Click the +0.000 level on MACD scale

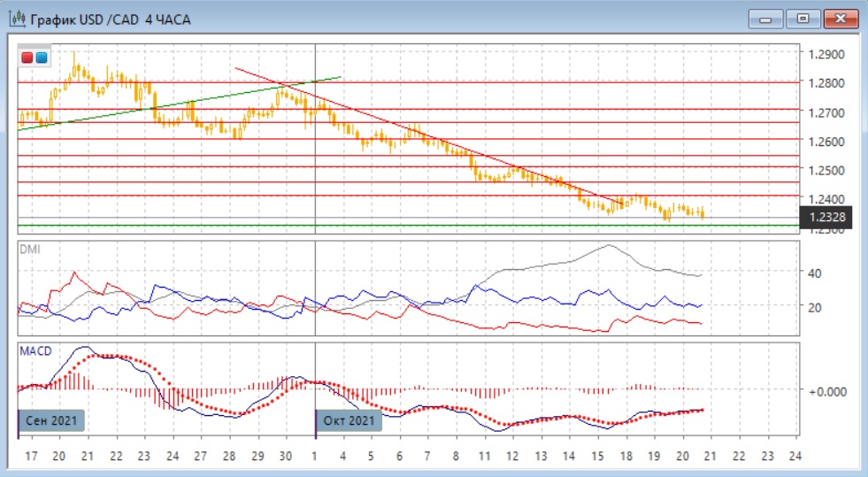coord(827,390)
